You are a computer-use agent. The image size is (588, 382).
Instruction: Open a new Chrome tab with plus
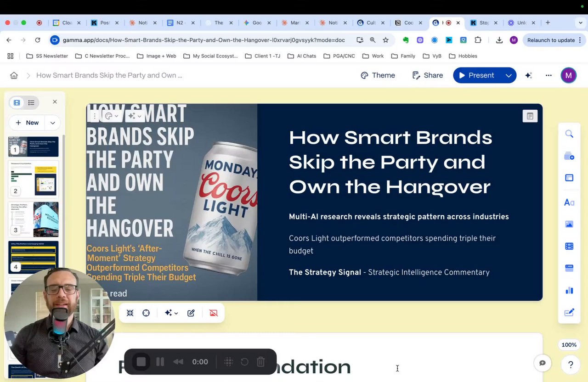tap(548, 22)
